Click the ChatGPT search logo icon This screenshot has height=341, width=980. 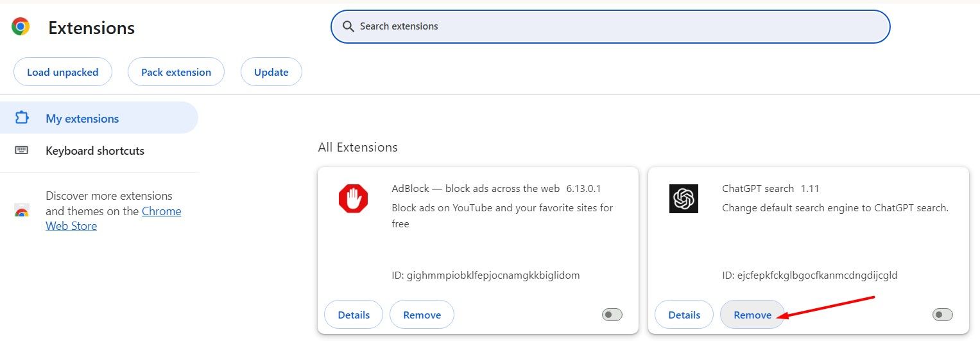pos(683,198)
